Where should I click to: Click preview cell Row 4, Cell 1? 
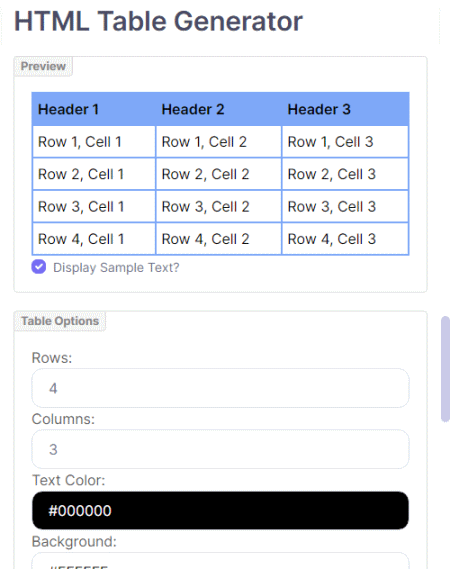94,239
